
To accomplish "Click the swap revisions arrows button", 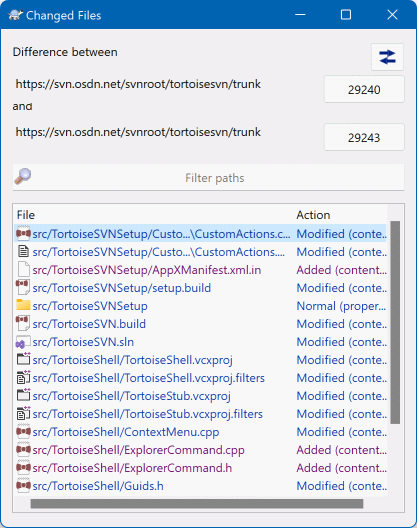I will click(x=387, y=57).
